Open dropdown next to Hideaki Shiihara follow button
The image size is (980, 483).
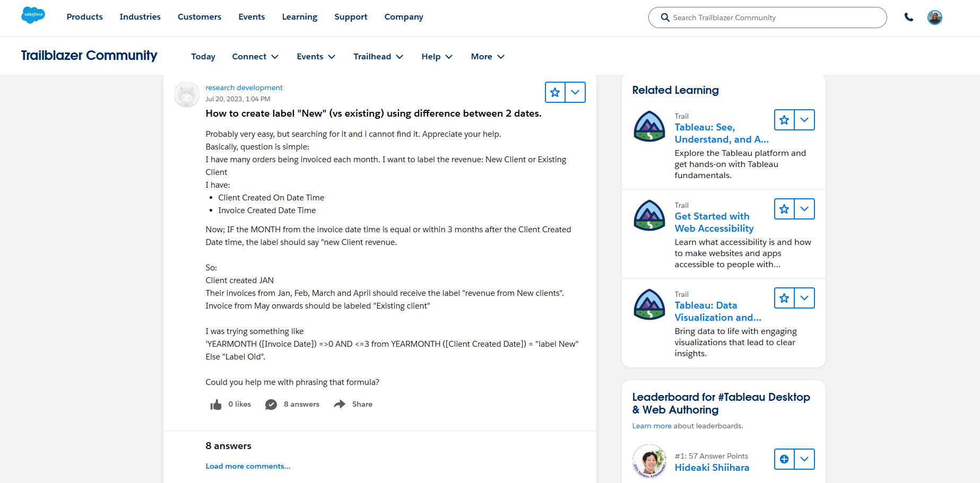[804, 459]
